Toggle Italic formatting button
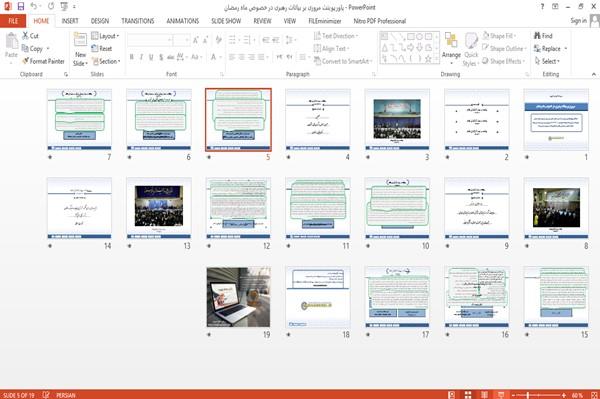Viewport: 600px width, 399px height. 141,57
